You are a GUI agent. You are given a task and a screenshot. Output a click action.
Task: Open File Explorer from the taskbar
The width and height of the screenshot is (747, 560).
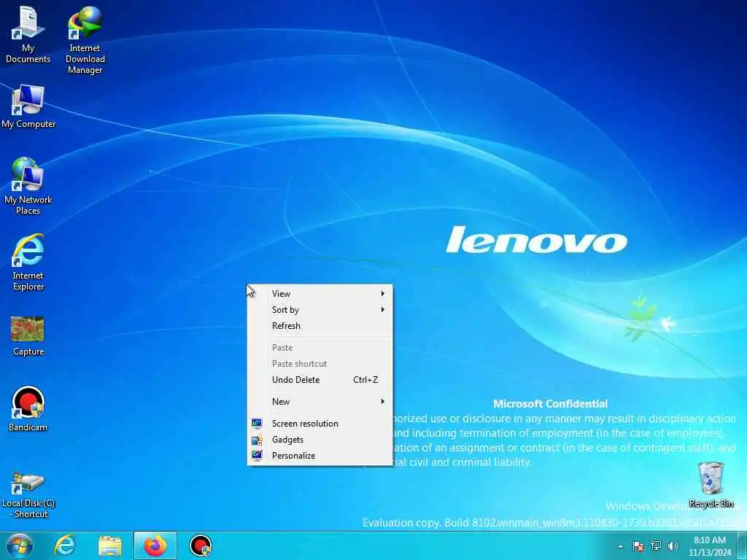pos(110,545)
